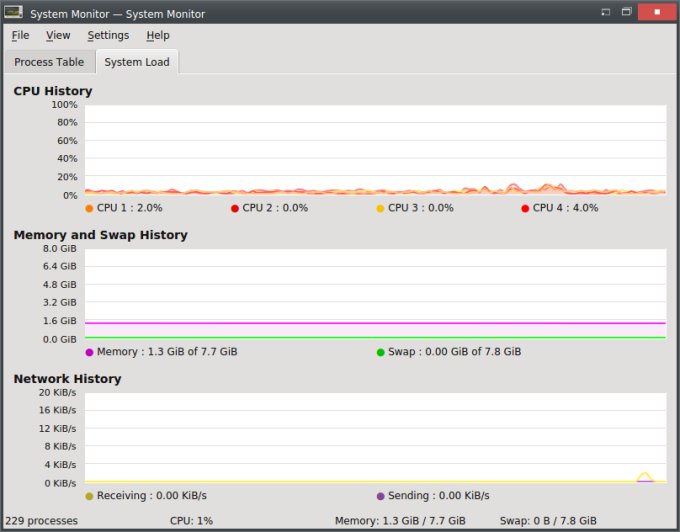Open the Settings menu

(x=108, y=35)
